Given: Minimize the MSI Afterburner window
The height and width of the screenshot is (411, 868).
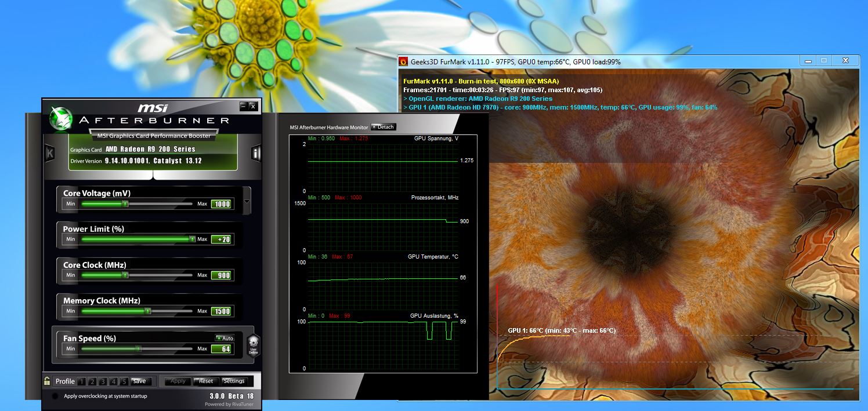Looking at the screenshot, I should (x=244, y=106).
